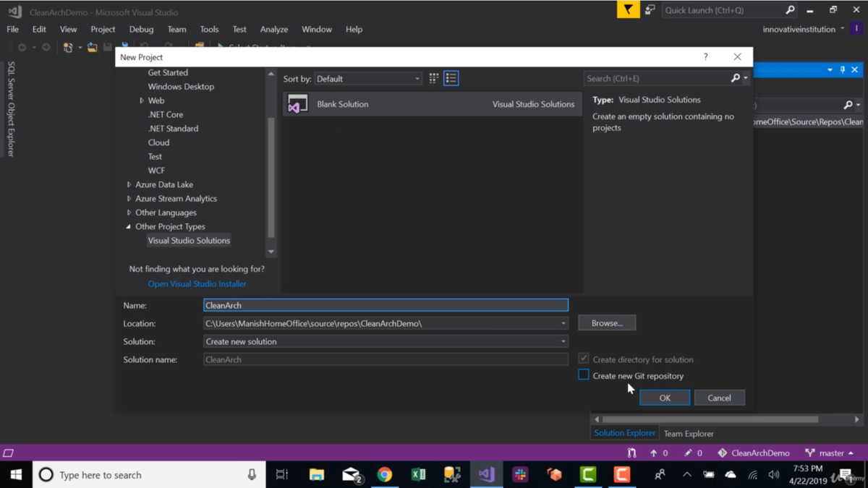
Task: Expand the Other Languages node
Action: [129, 213]
